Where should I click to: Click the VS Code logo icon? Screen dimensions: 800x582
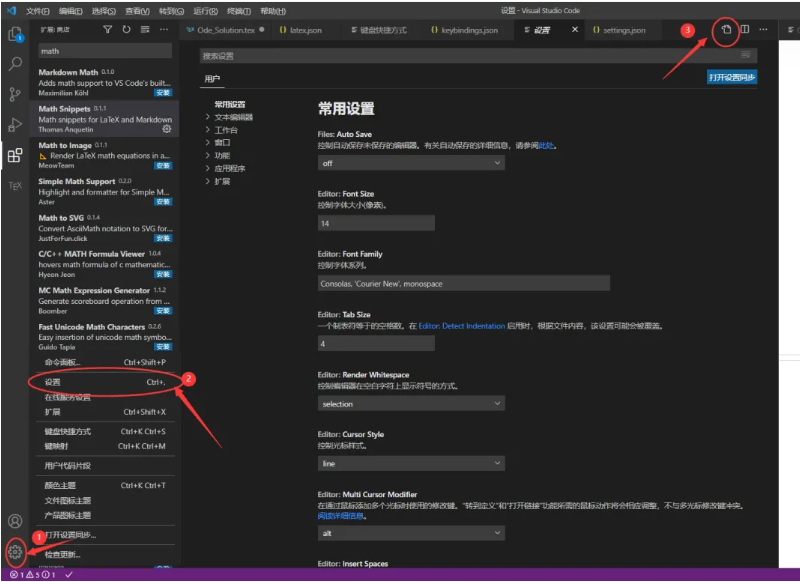(x=11, y=10)
